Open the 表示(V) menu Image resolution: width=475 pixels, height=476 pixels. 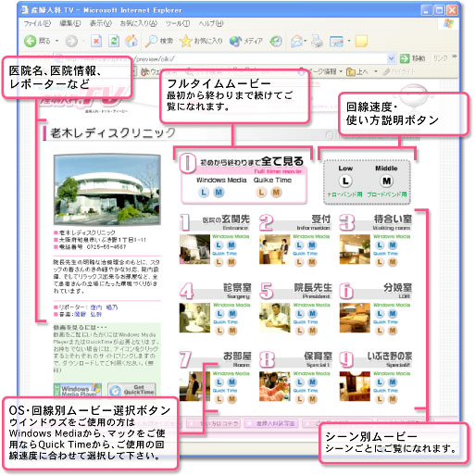(100, 23)
